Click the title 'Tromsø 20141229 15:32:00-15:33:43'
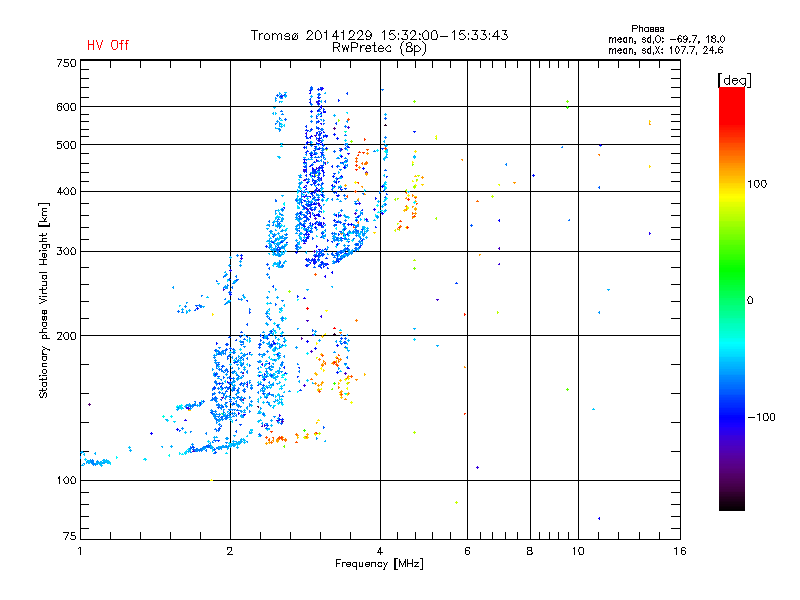The image size is (800, 600). coord(379,35)
